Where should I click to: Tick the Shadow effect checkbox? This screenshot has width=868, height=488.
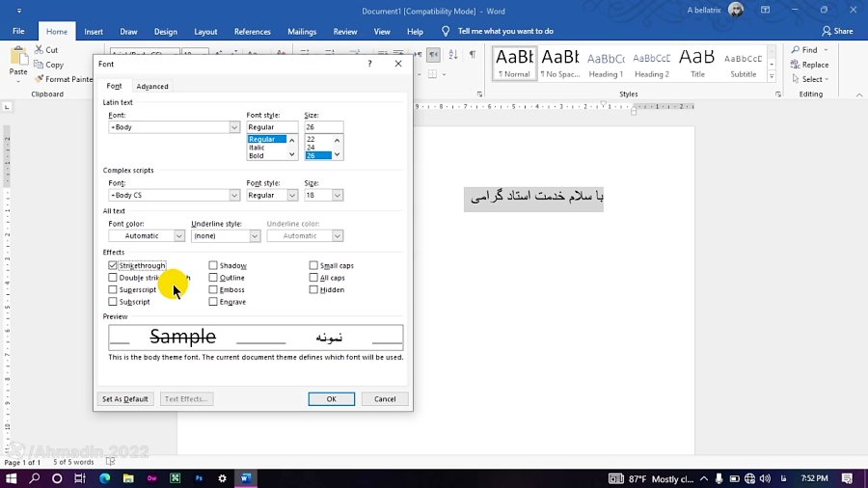click(x=213, y=265)
